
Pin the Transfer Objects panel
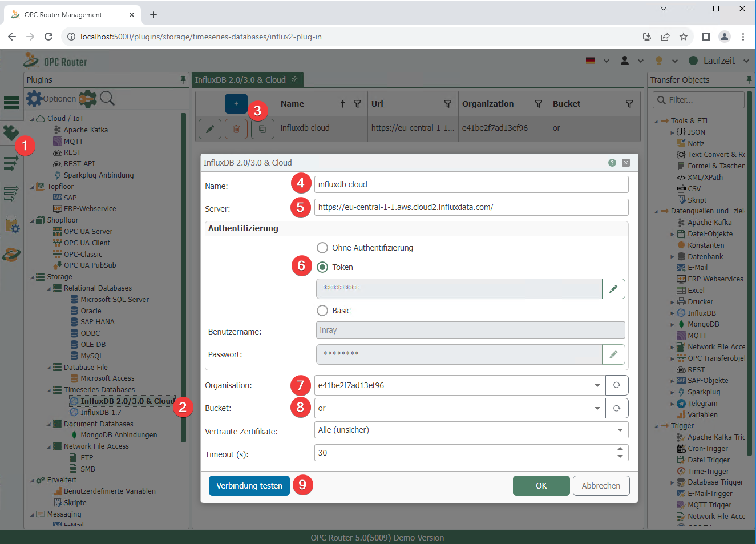tap(749, 80)
